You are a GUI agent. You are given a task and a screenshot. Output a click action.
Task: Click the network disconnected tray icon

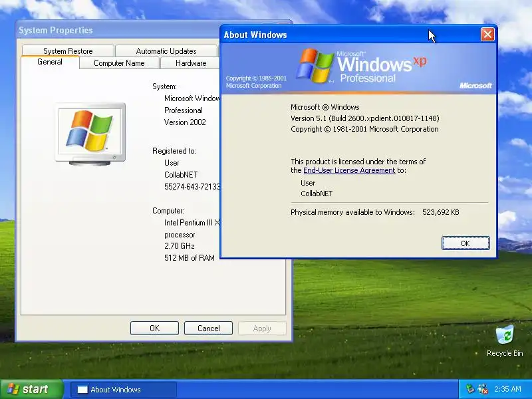(483, 389)
